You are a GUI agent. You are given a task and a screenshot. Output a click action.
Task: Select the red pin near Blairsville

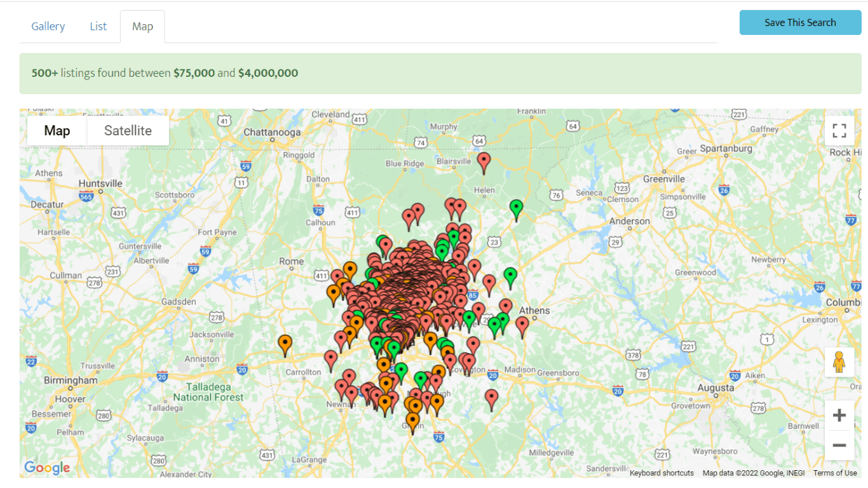(484, 161)
